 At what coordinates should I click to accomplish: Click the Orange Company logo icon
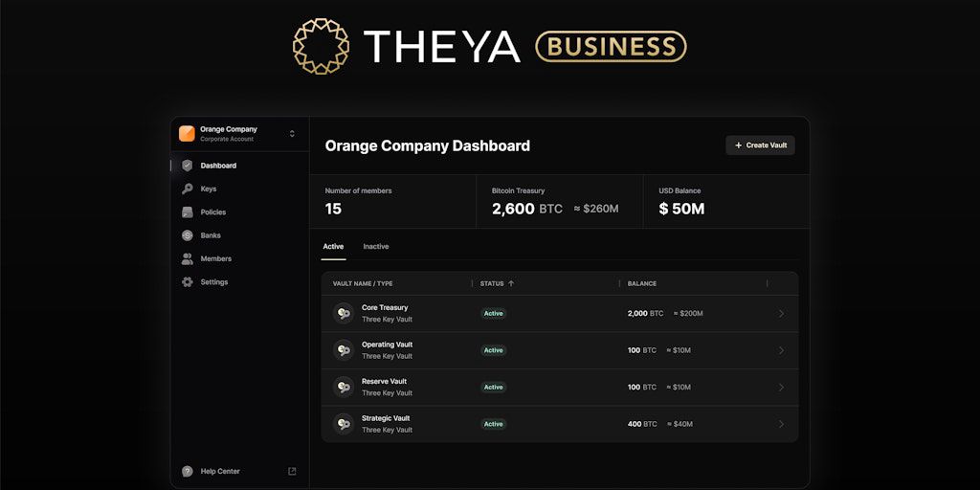[187, 133]
